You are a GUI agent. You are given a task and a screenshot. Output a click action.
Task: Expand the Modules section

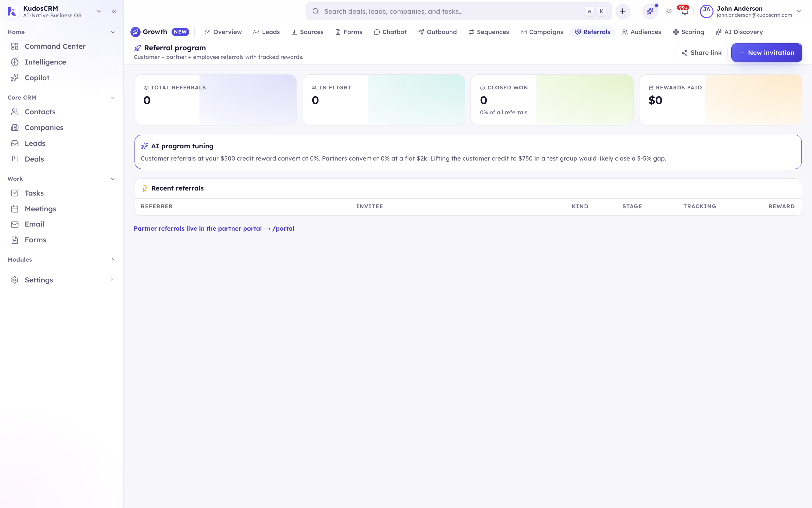[x=113, y=260]
